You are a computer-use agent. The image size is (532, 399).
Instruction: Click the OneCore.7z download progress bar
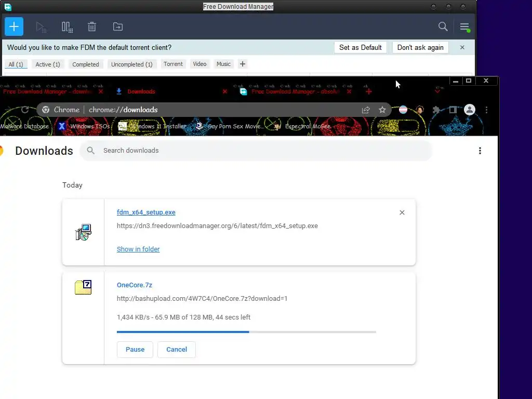point(246,332)
